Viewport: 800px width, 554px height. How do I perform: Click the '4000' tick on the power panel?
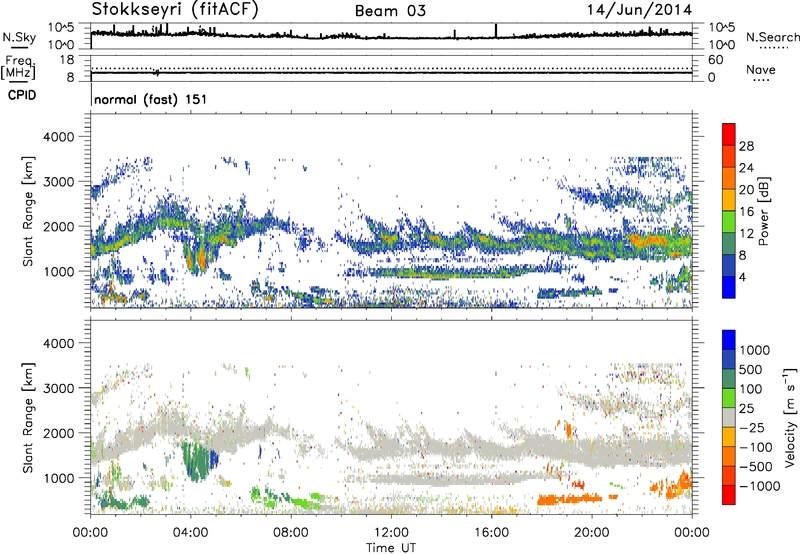pyautogui.click(x=58, y=137)
